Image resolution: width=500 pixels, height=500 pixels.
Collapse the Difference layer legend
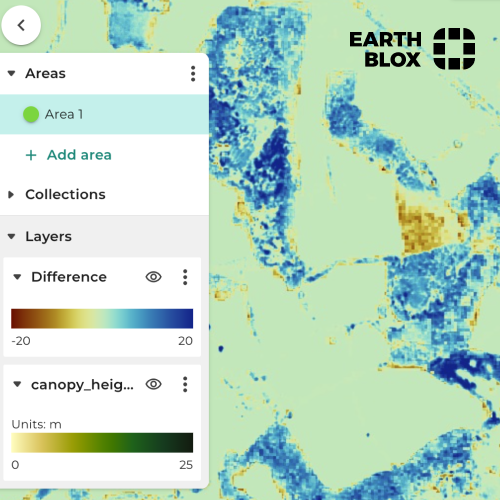(x=17, y=277)
